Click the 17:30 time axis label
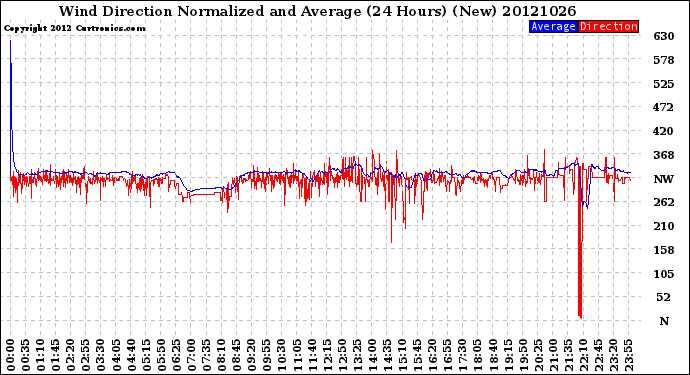Screen dimensions: 690x375 (x=462, y=355)
